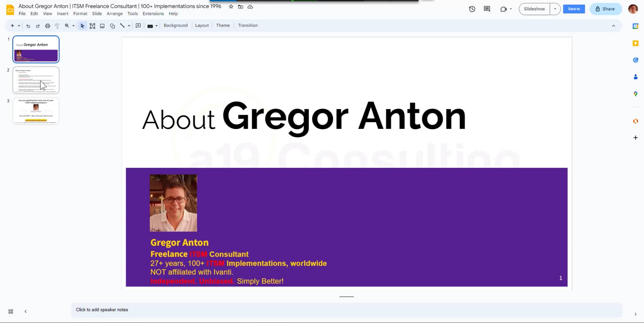Open the comment history panel

(x=486, y=9)
